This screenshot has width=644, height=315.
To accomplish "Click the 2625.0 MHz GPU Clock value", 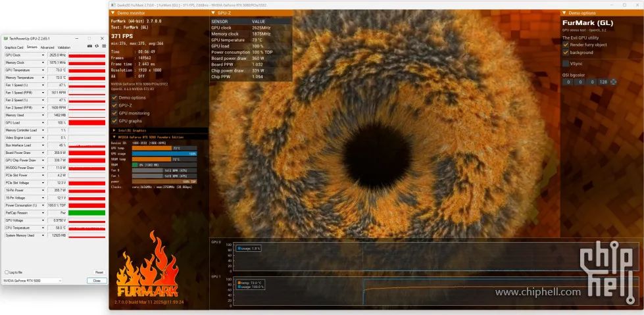I will point(57,55).
